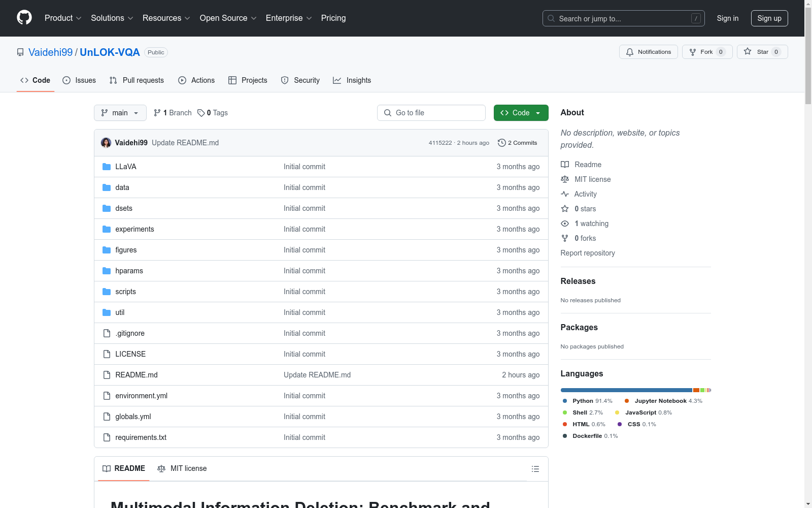Open the scripts folder icon

pos(107,292)
